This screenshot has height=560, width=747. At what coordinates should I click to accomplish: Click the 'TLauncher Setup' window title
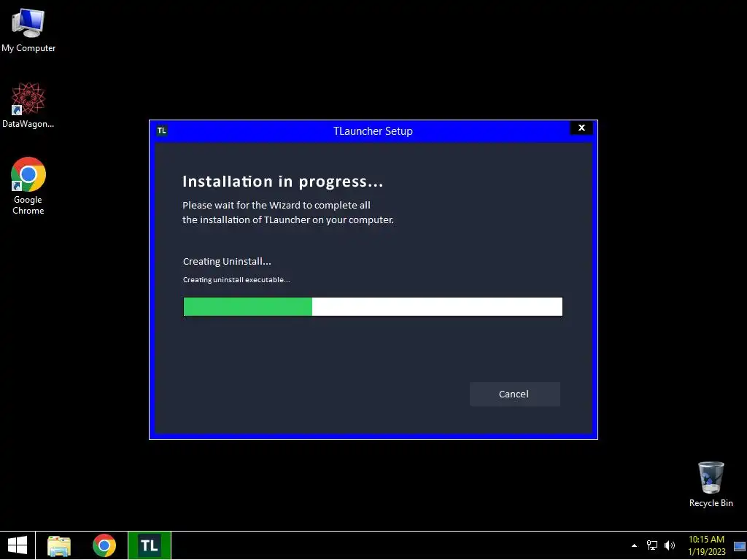pos(373,131)
